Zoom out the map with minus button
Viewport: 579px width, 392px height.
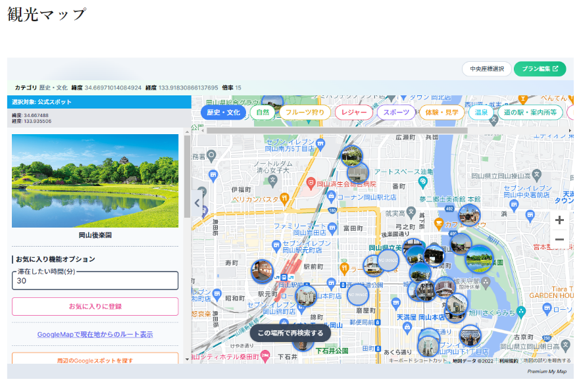[x=559, y=239]
